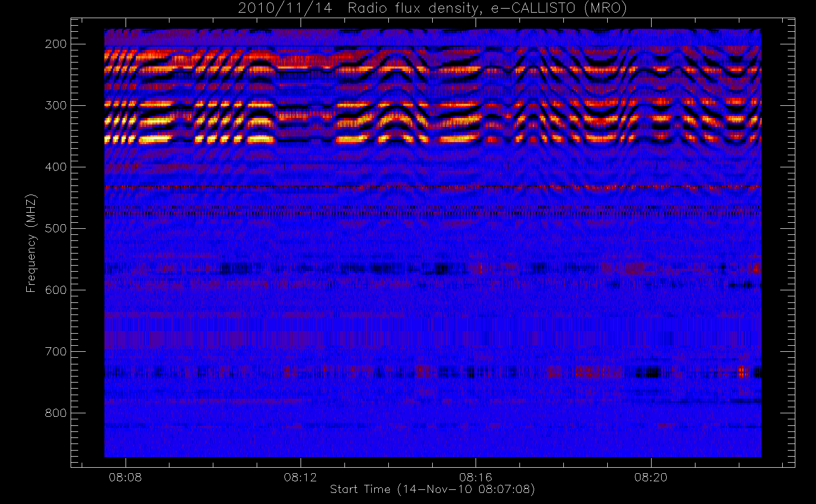Image resolution: width=816 pixels, height=504 pixels.
Task: Click the 08:16 time tick label
Action: 476,477
